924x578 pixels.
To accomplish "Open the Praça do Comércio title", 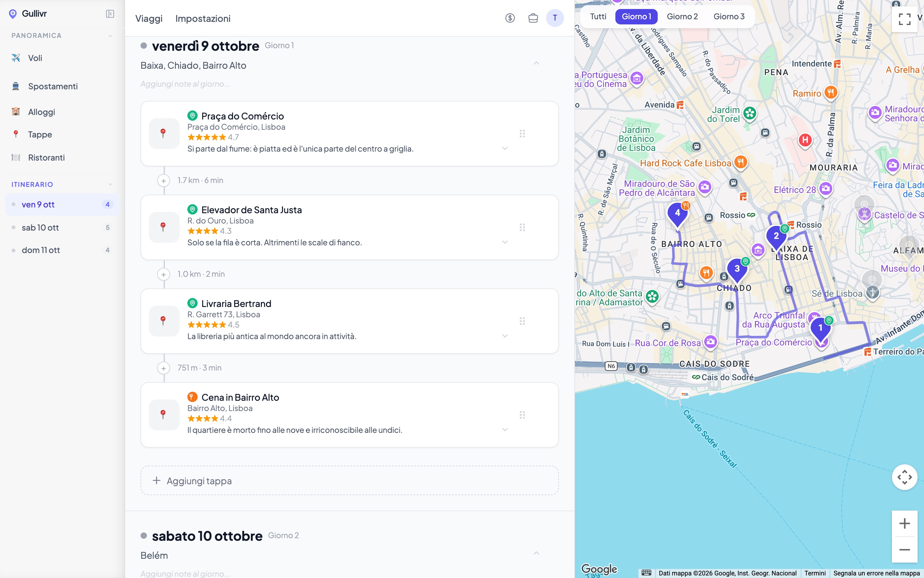I will pyautogui.click(x=243, y=116).
